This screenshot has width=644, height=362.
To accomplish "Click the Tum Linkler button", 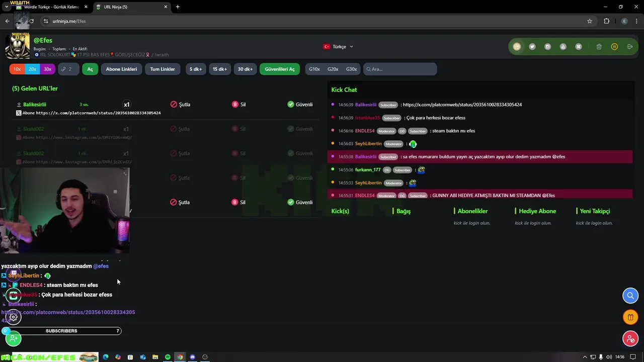I will click(163, 69).
